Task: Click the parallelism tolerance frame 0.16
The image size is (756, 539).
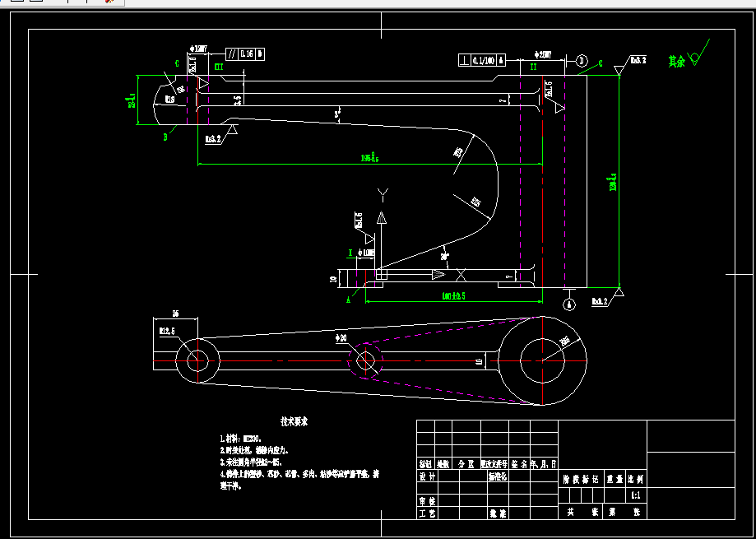Action: pos(244,54)
